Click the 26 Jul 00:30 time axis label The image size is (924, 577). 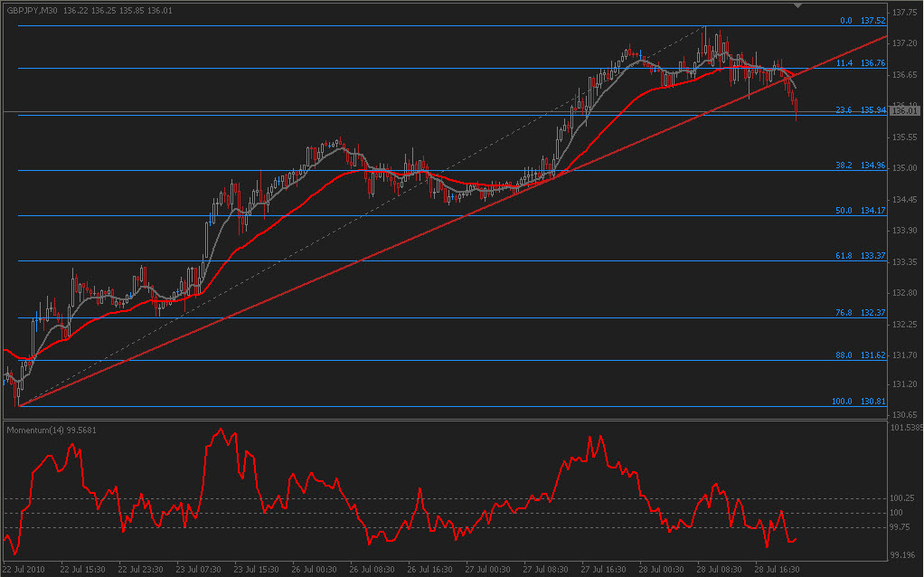(314, 570)
